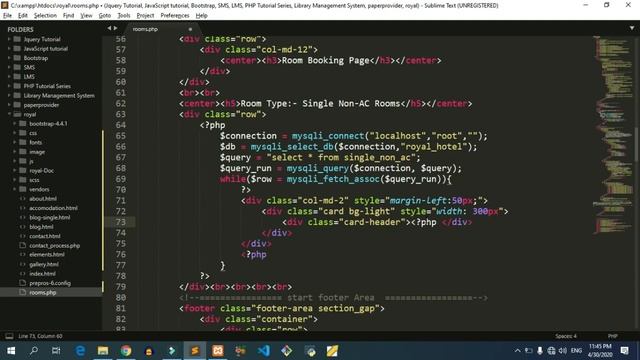Expand the JavaScript tutorial folder
640x360 pixels.
[x=9, y=49]
